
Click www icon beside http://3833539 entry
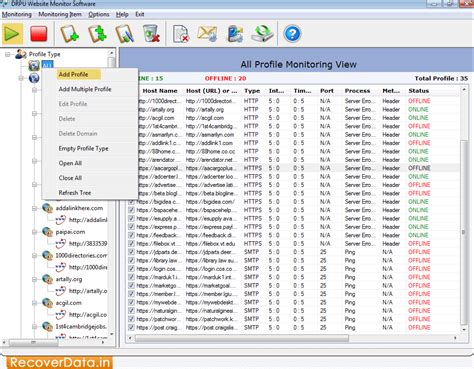(x=60, y=243)
